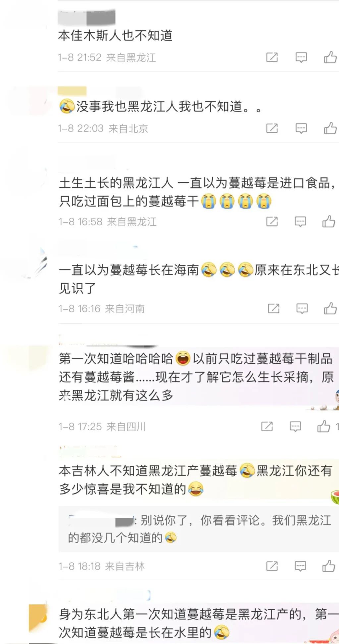
Task: Share the 本佳木斯人也不知道 comment
Action: [272, 58]
